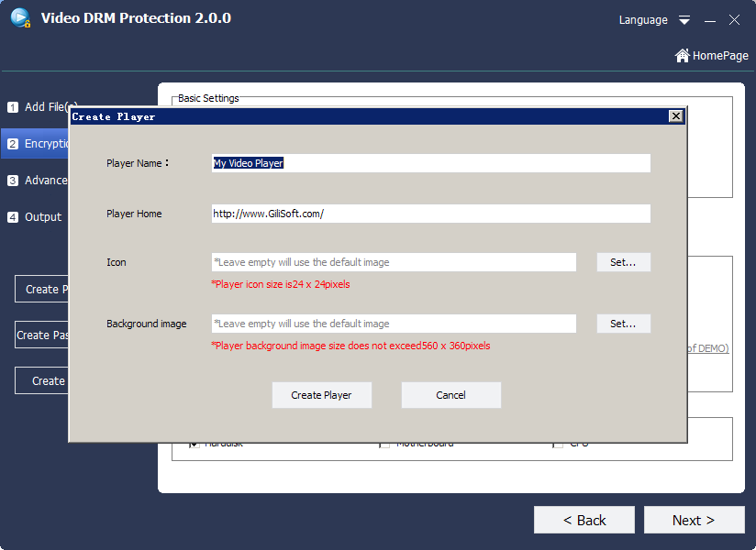756x550 pixels.
Task: Click the Background image label
Action: [147, 324]
